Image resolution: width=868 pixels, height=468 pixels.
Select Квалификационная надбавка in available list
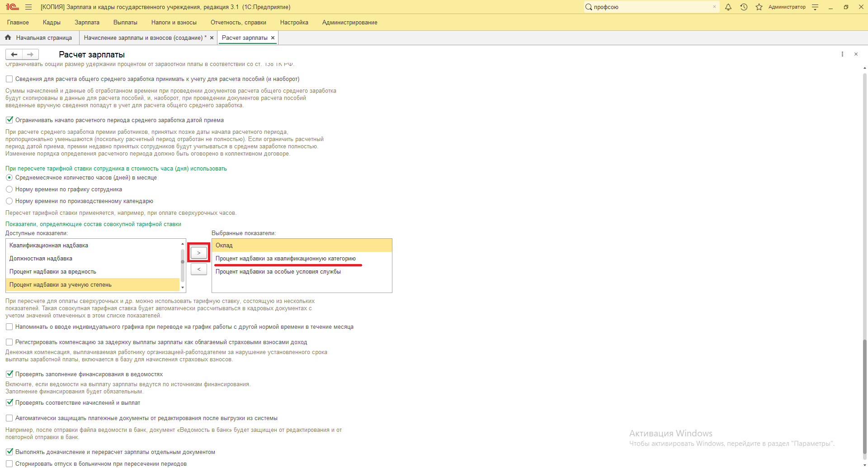[x=93, y=246]
